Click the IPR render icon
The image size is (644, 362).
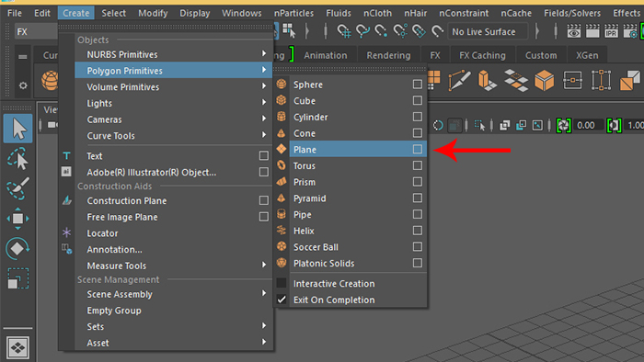tap(611, 31)
